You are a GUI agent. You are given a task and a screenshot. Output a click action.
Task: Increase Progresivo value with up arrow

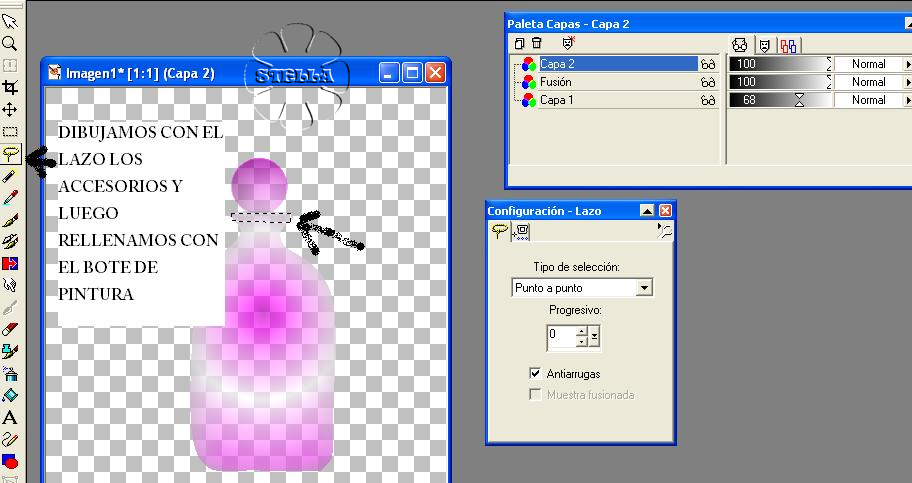[x=581, y=332]
